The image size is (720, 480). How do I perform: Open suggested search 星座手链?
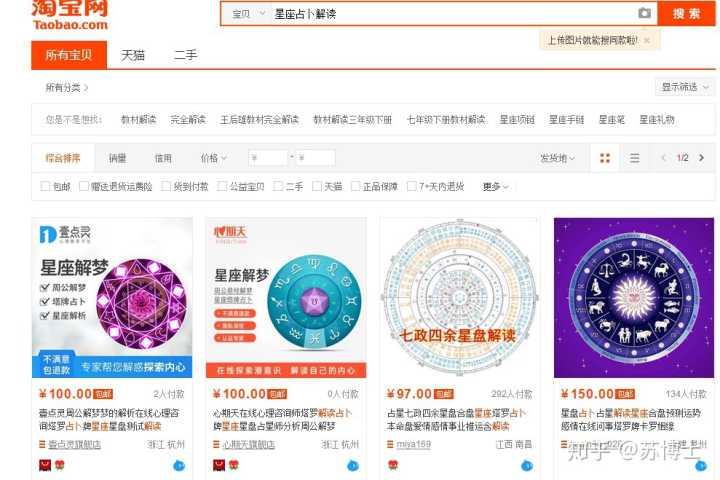[566, 119]
